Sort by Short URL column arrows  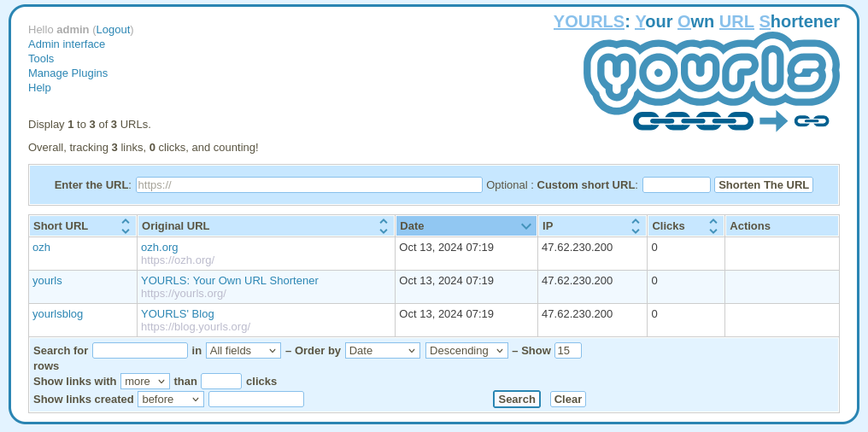pos(126,226)
